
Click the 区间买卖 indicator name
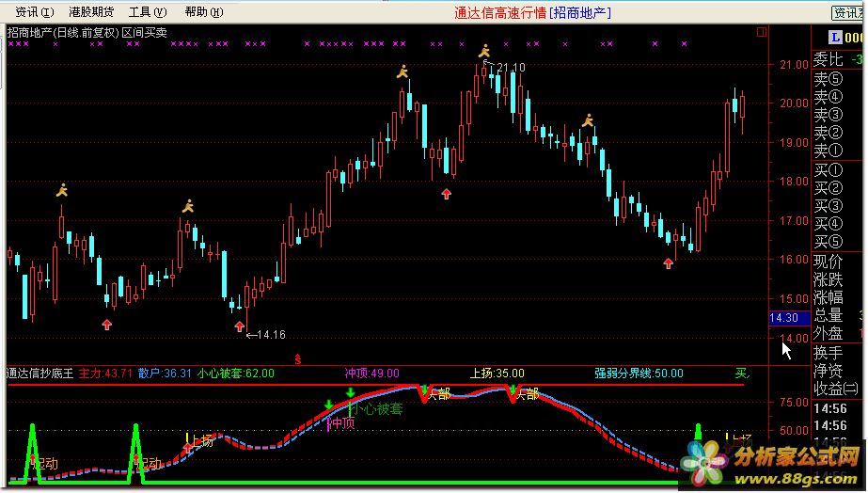click(x=144, y=33)
